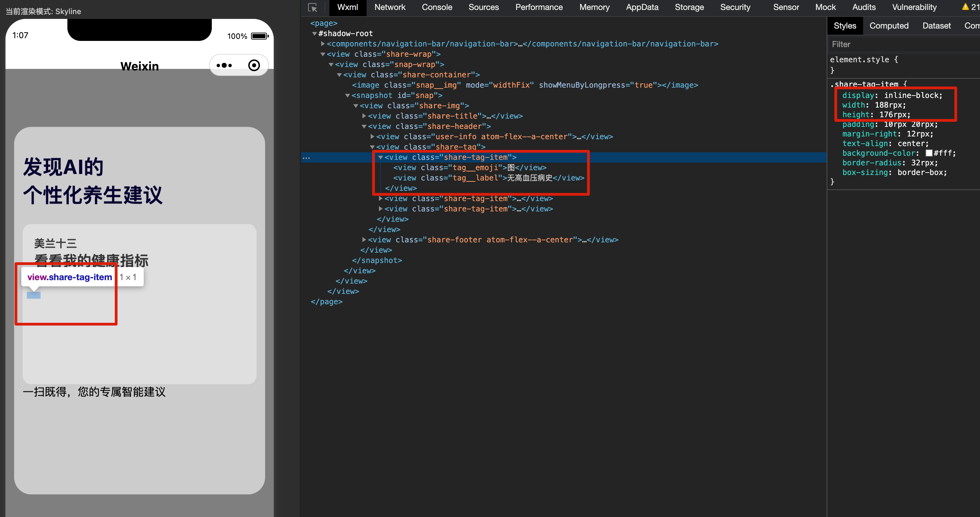
Task: Switch to the Network tab
Action: click(x=390, y=7)
